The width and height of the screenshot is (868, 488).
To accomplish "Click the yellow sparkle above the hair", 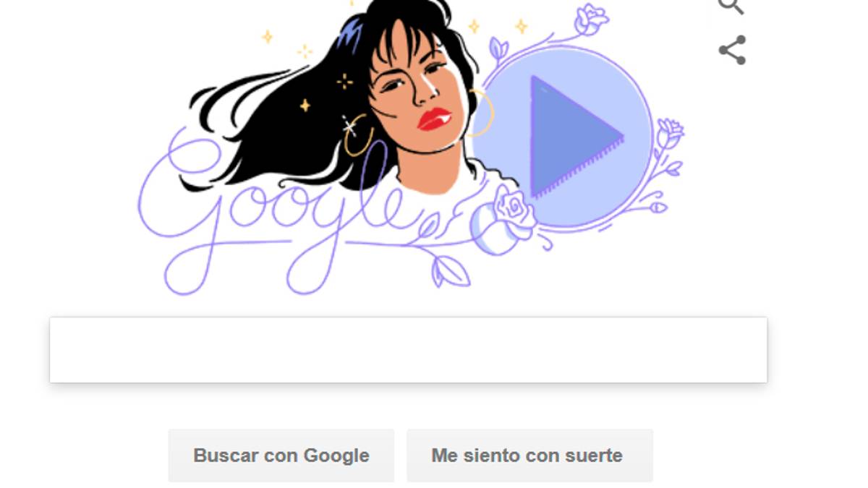I will pyautogui.click(x=267, y=37).
